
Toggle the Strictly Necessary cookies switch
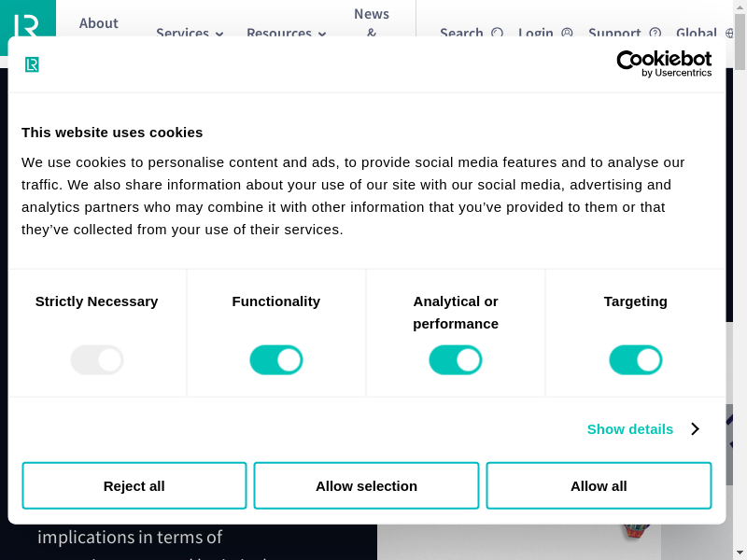click(97, 360)
